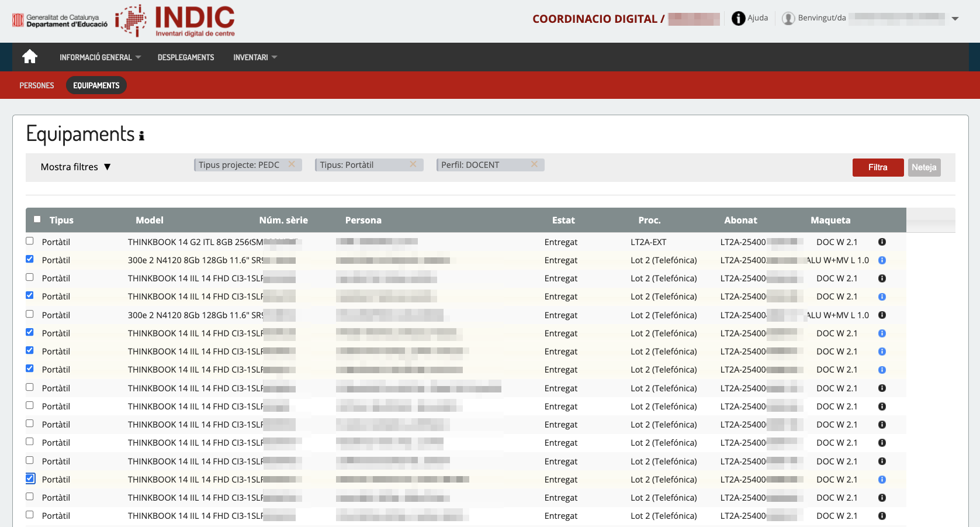
Task: Click info icon beside Equipaments heading
Action: pyautogui.click(x=141, y=136)
